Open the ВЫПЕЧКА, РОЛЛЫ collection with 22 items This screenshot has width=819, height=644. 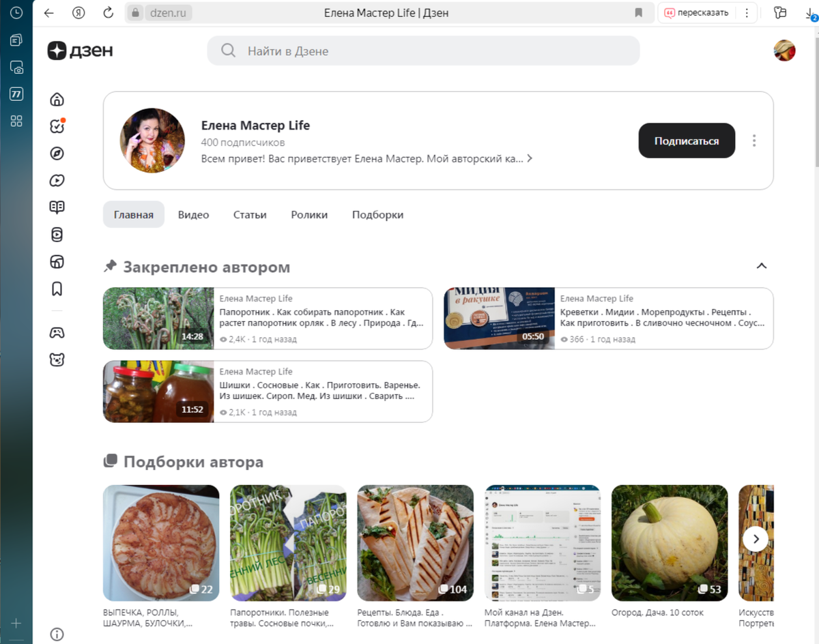click(x=161, y=543)
